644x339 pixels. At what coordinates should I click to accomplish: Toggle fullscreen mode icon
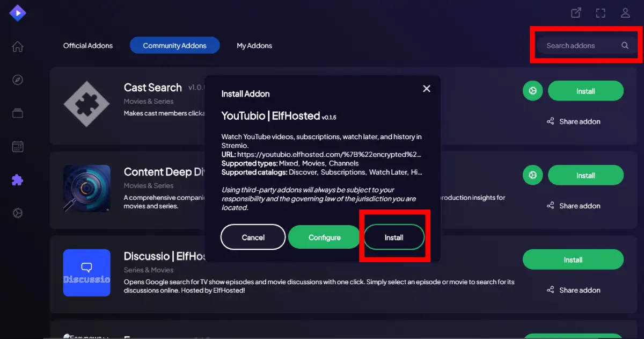click(x=601, y=13)
